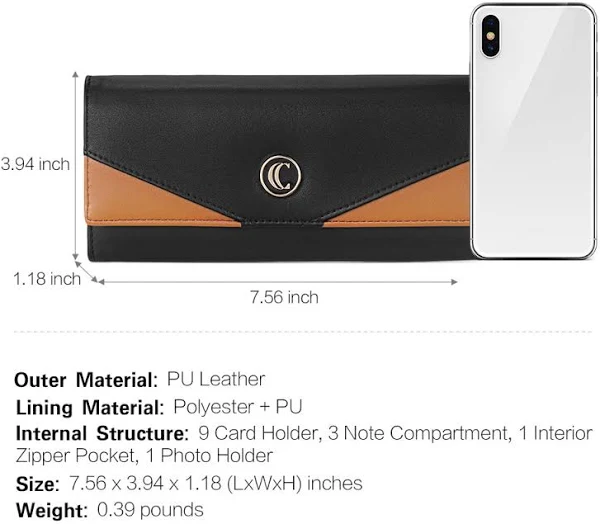Viewport: 600px width, 524px height.
Task: Click the Weight heading text
Action: (52, 511)
